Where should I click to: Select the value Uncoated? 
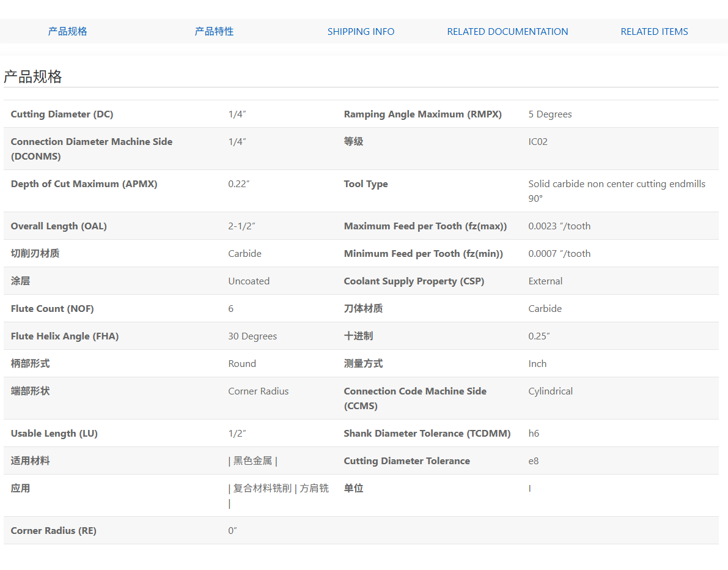(248, 281)
